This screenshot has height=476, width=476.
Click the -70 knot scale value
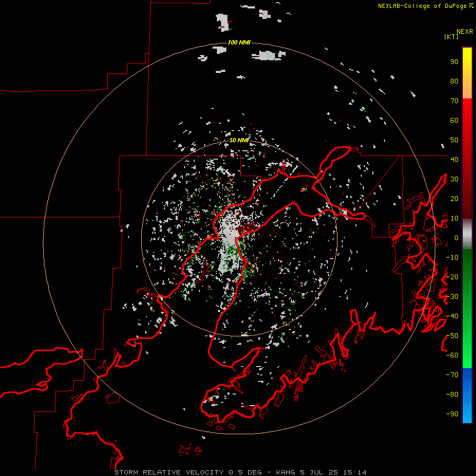pyautogui.click(x=452, y=375)
